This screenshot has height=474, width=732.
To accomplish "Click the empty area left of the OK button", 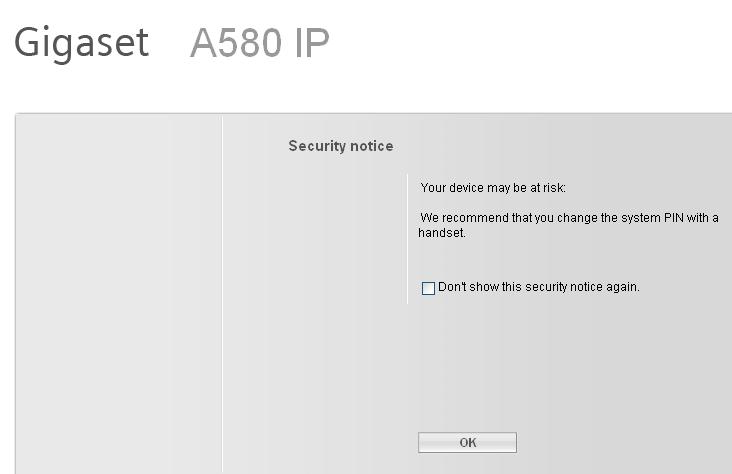I will (320, 442).
